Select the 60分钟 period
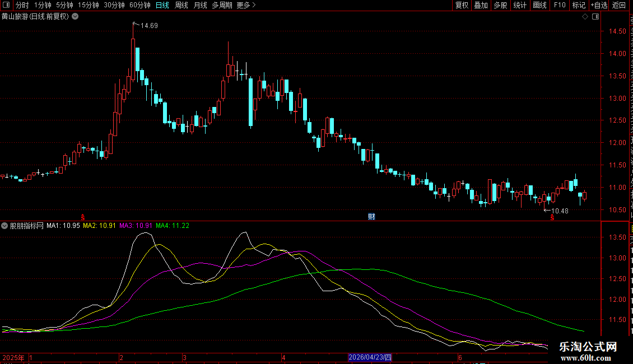The width and height of the screenshot is (633, 364). (139, 5)
